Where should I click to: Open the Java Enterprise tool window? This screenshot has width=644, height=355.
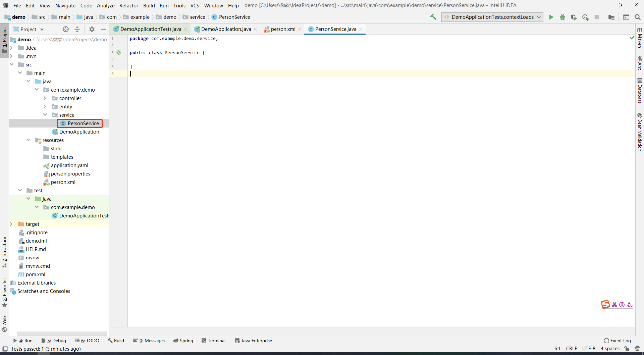tap(254, 341)
